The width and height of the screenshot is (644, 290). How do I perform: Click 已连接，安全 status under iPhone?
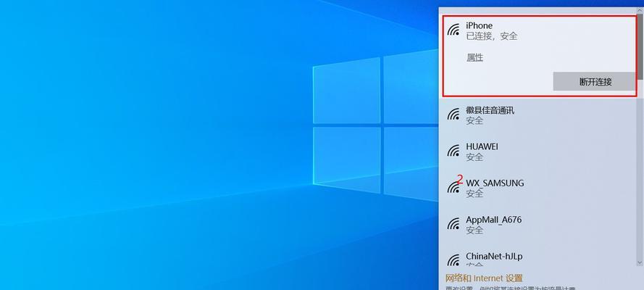[492, 36]
